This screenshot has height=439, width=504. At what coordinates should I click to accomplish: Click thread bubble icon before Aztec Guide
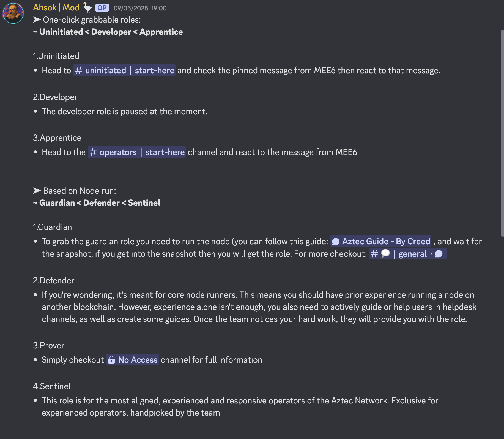[x=335, y=242]
